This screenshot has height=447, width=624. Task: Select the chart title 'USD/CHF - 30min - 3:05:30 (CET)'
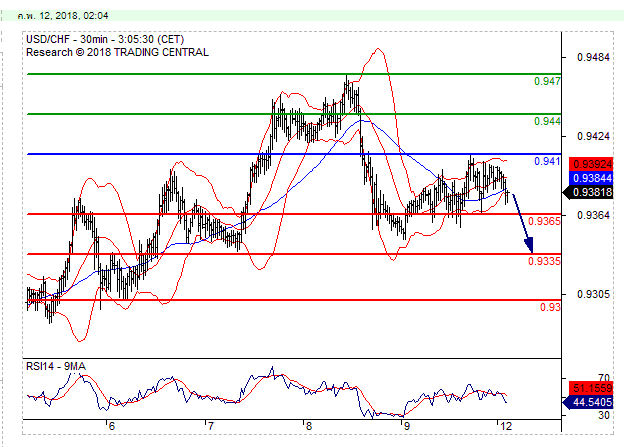(x=105, y=39)
